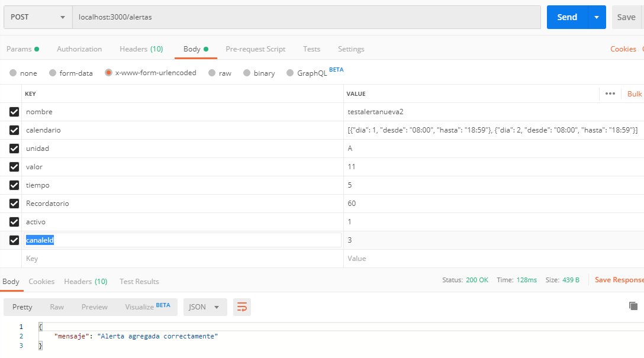Copy response body with the copy icon

(x=633, y=306)
